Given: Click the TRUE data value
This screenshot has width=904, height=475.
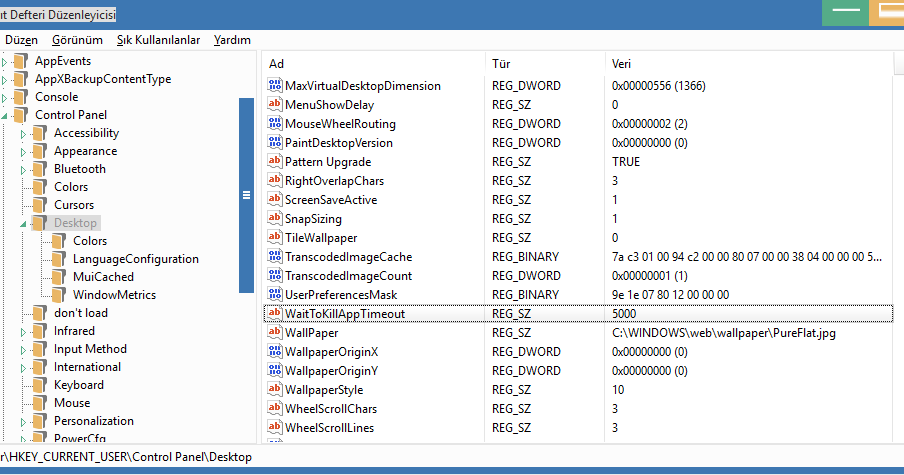Looking at the screenshot, I should (626, 161).
